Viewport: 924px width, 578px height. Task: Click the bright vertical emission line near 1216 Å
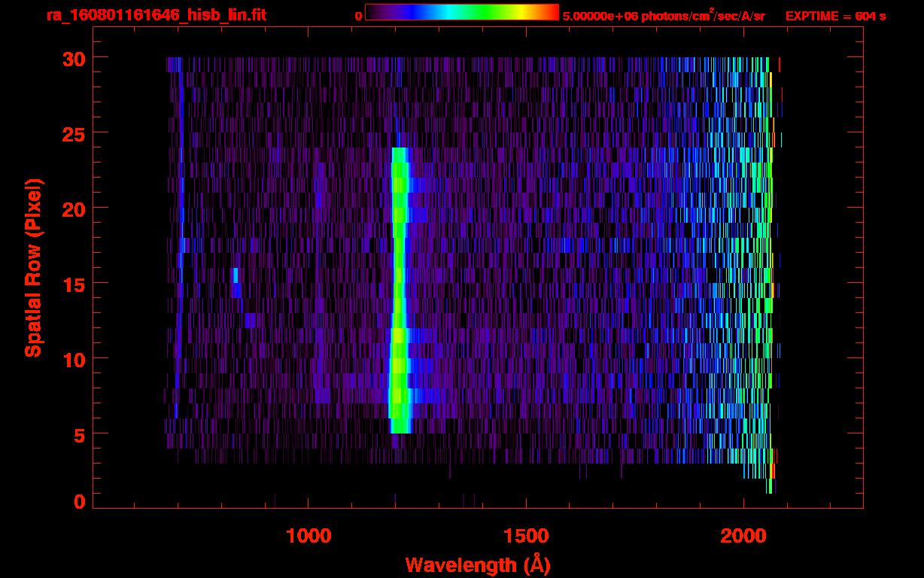tap(400, 291)
